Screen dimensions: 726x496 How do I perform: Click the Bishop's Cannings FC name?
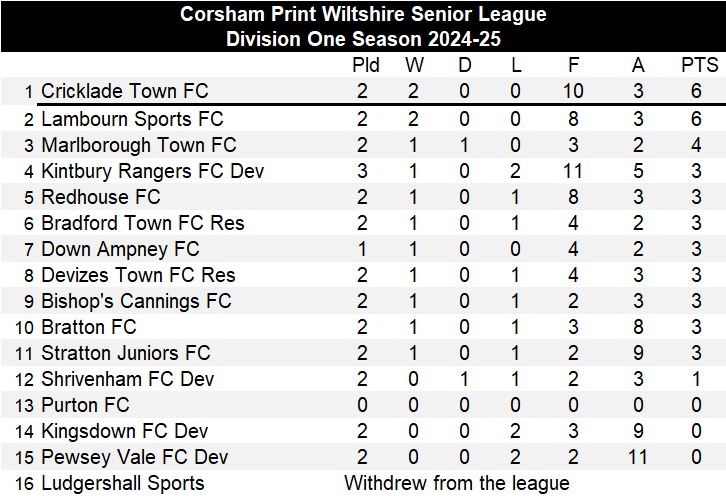tap(136, 302)
